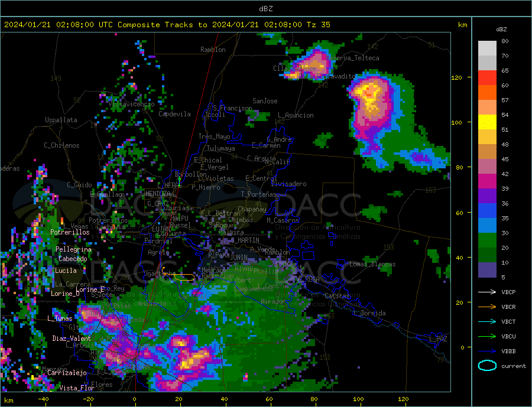The image size is (532, 407).
Task: Click the 'VBCU' legend label
Action: (508, 337)
